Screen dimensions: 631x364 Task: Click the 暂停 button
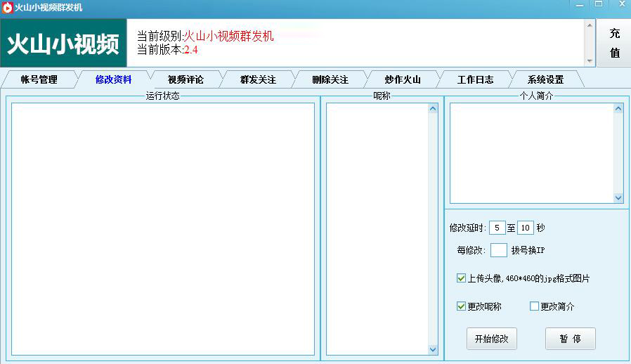571,339
